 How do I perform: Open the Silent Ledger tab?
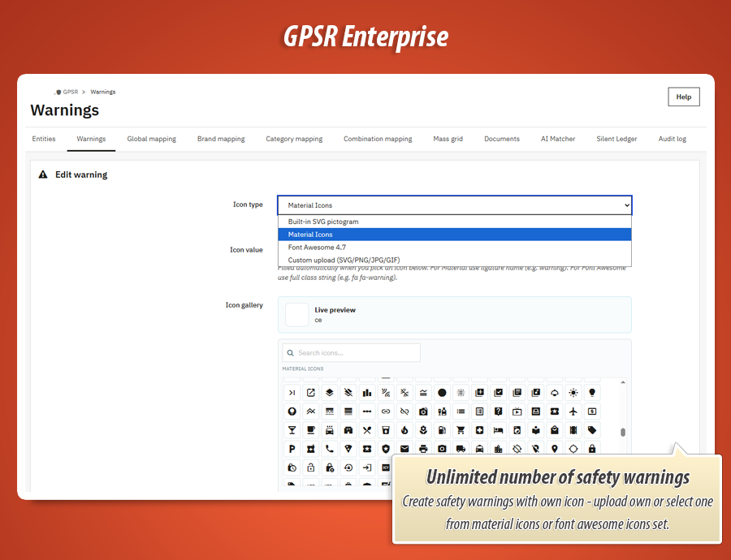[616, 139]
